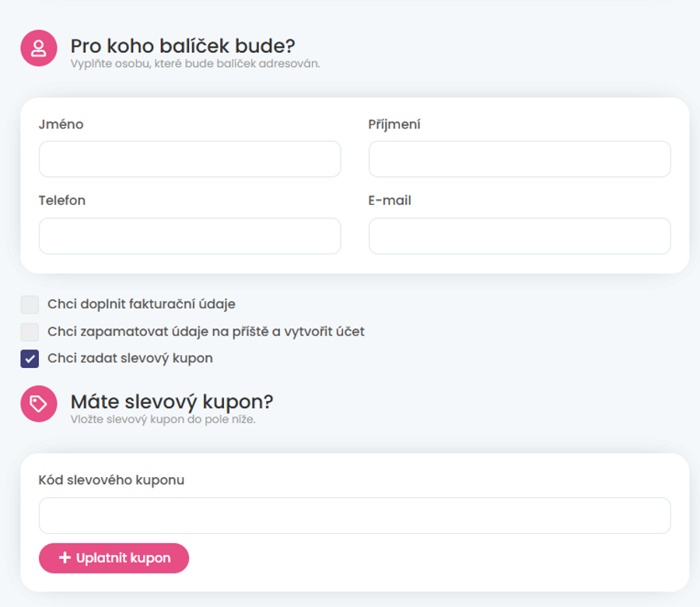Select the Telefon input field
Screen dimensions: 700x607
click(x=190, y=236)
